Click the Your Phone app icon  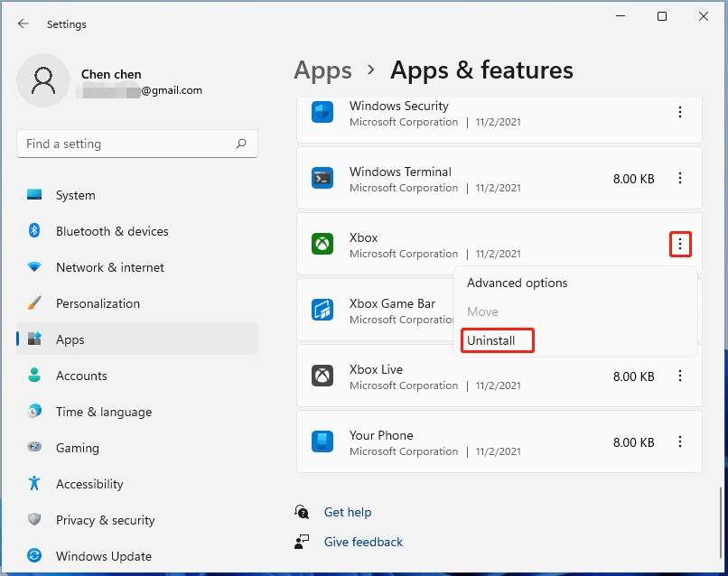[322, 441]
